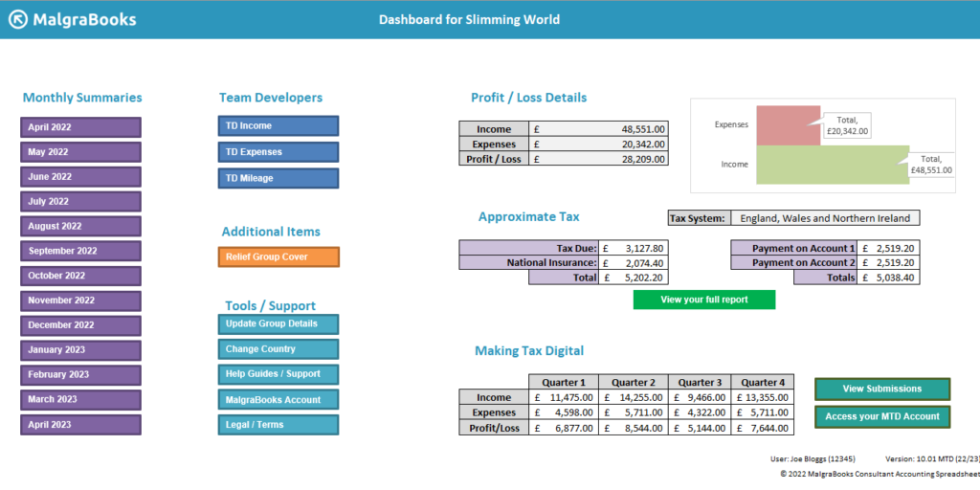980x490 pixels.
Task: Select Quarter 2 profit 8,544.00 cell
Action: pyautogui.click(x=634, y=428)
